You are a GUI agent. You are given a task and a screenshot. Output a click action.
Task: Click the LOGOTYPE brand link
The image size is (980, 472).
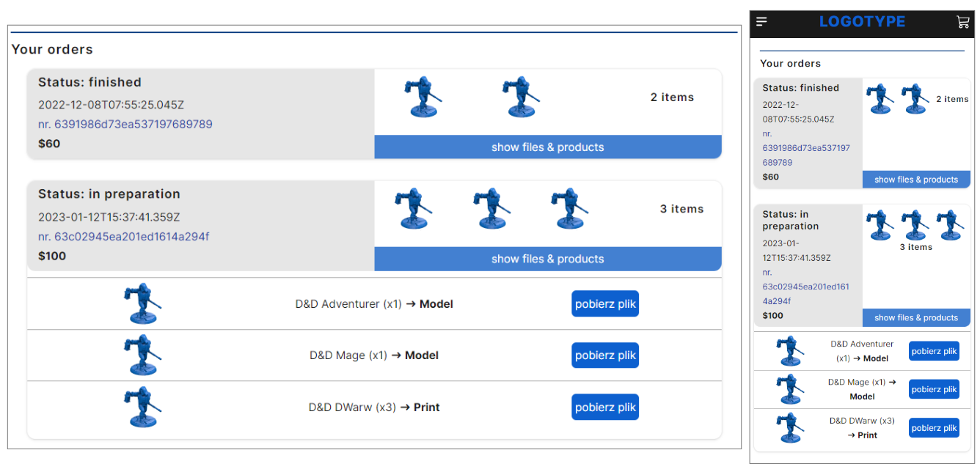863,21
